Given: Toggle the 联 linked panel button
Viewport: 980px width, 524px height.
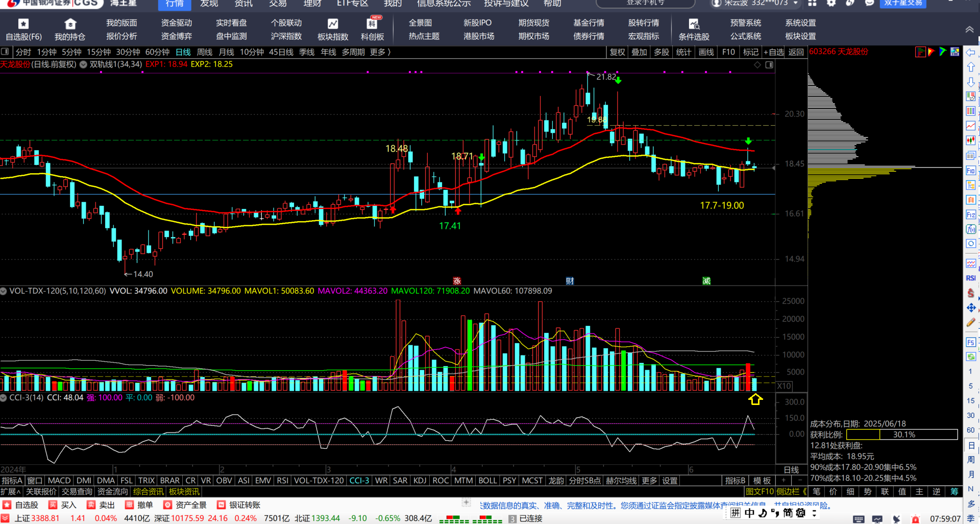Looking at the screenshot, I should [885, 492].
